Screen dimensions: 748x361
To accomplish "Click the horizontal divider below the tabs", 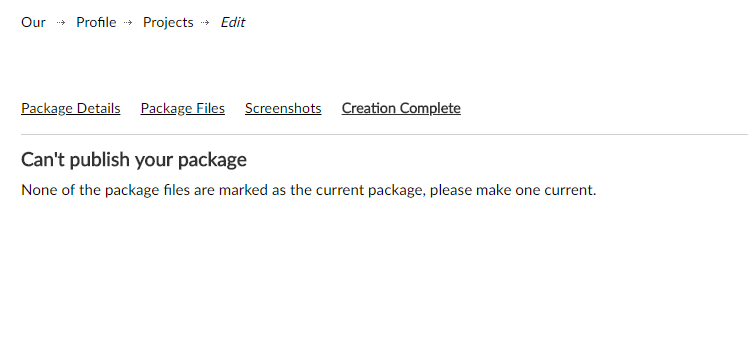I will (x=384, y=134).
